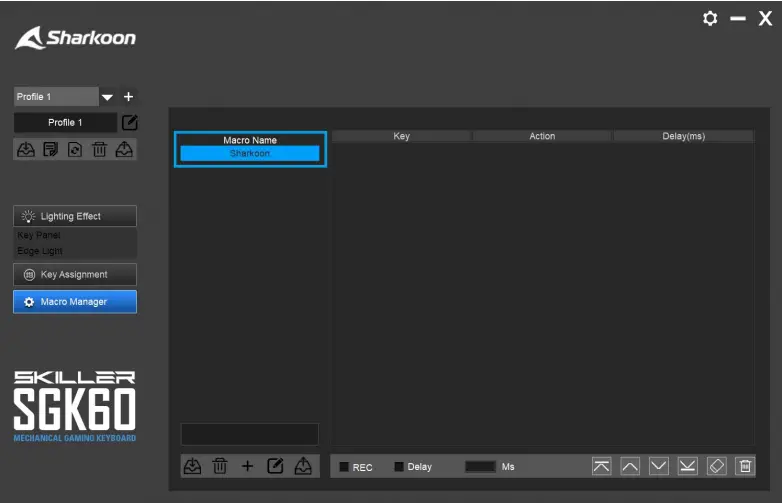This screenshot has width=782, height=503.
Task: Open the Macro Manager section
Action: (75, 302)
